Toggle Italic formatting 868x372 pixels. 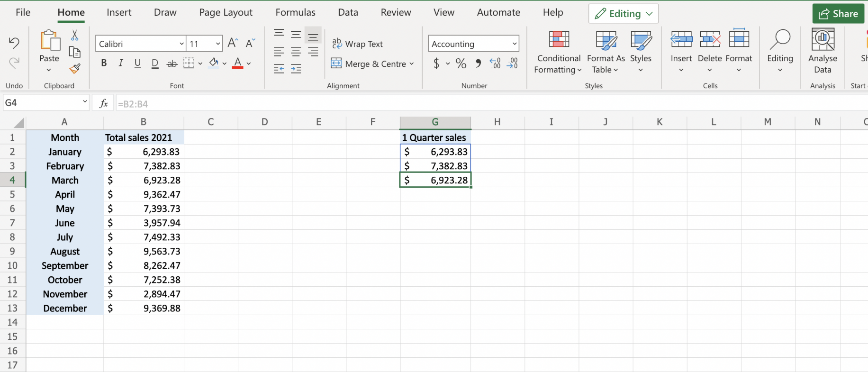click(120, 64)
